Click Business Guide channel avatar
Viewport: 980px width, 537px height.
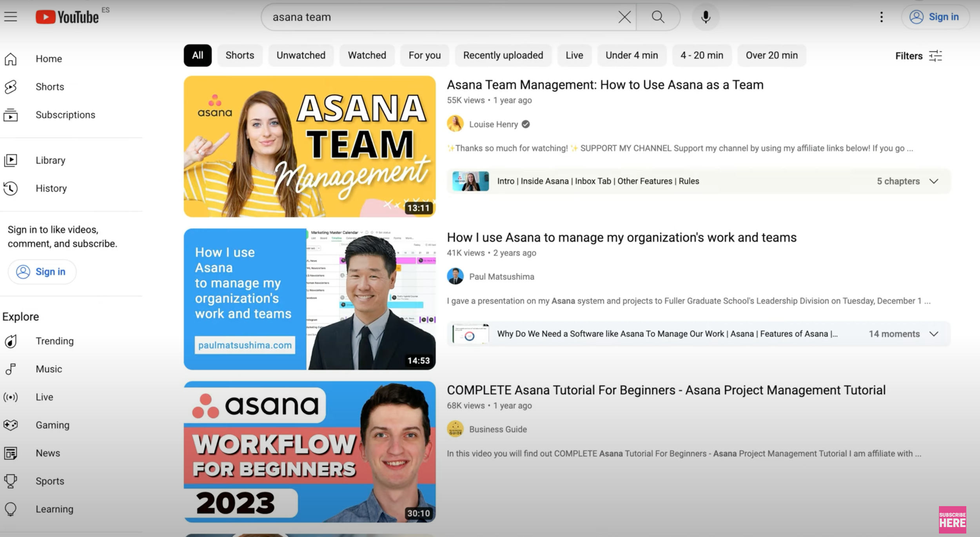(x=455, y=429)
